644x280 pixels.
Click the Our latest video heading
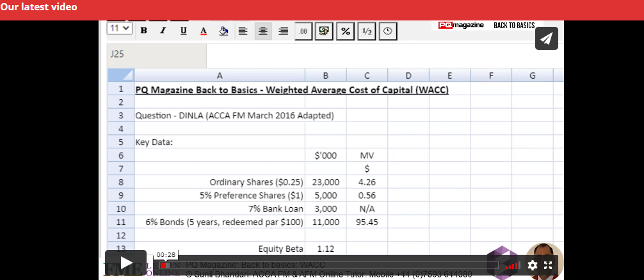pyautogui.click(x=38, y=7)
